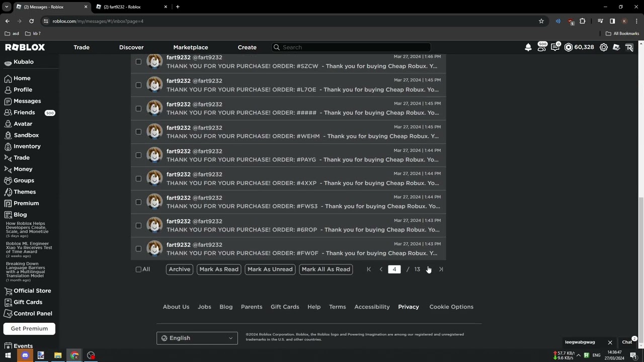Select the message with order #PAYG
This screenshot has width=644, height=362.
point(138,155)
